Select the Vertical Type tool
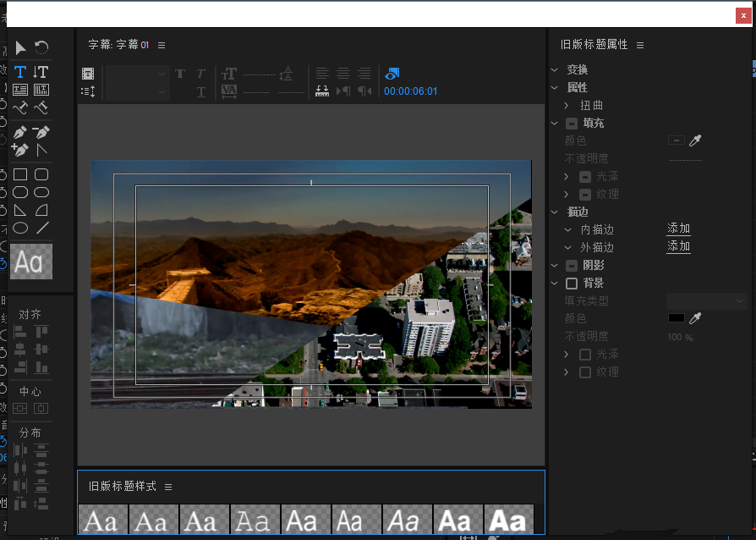 click(x=41, y=72)
